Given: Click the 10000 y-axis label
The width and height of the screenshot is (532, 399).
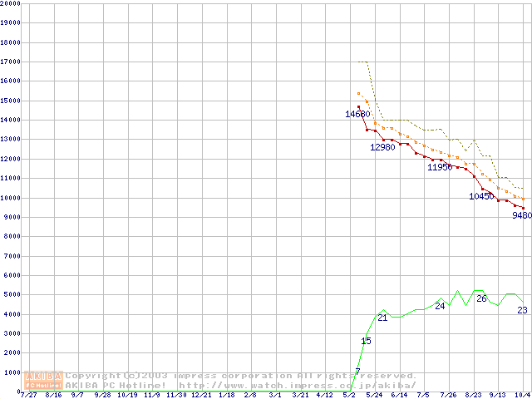Looking at the screenshot, I should coord(10,198).
